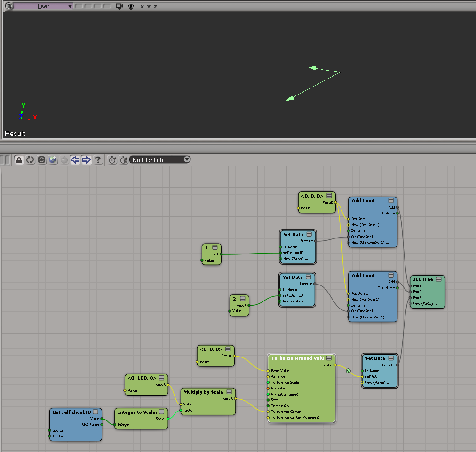
Task: Click the refresh arrows icon
Action: (30, 160)
